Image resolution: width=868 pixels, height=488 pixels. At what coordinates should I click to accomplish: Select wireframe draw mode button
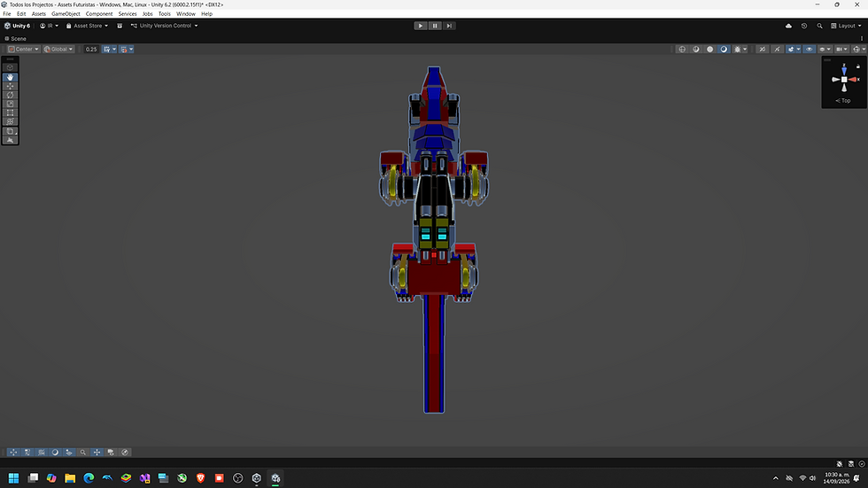pos(682,50)
